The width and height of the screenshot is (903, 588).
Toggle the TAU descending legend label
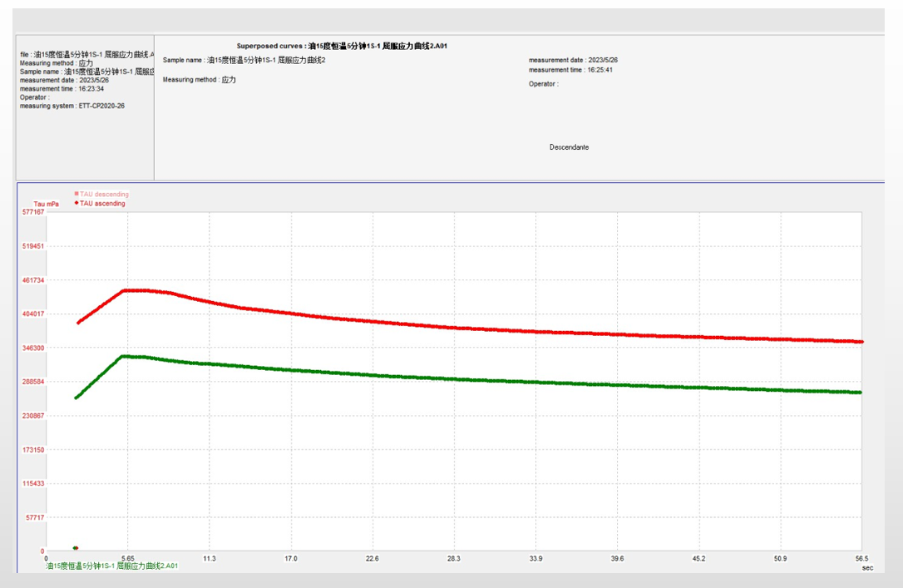(104, 195)
